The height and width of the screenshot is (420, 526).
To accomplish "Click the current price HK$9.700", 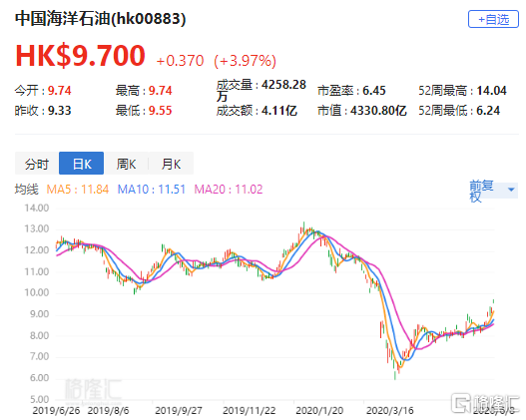I will [x=80, y=56].
